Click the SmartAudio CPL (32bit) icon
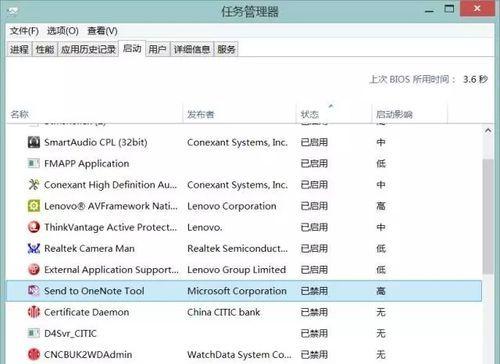This screenshot has height=364, width=500. (34, 142)
